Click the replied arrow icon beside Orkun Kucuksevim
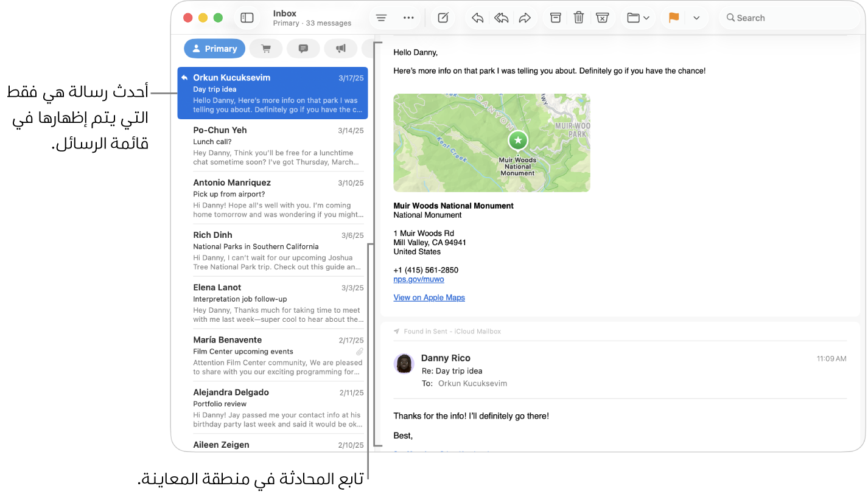 [x=184, y=78]
